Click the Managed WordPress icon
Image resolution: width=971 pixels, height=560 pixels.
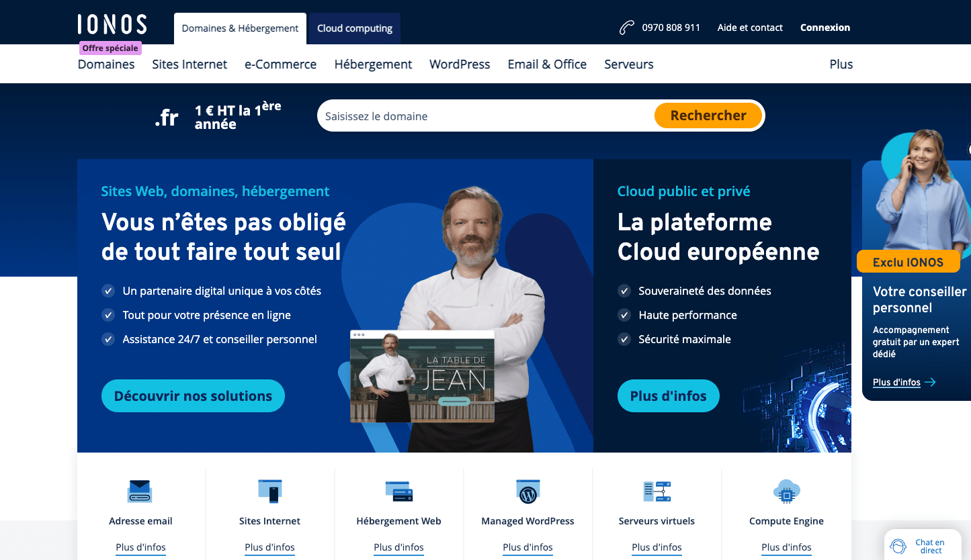[527, 491]
